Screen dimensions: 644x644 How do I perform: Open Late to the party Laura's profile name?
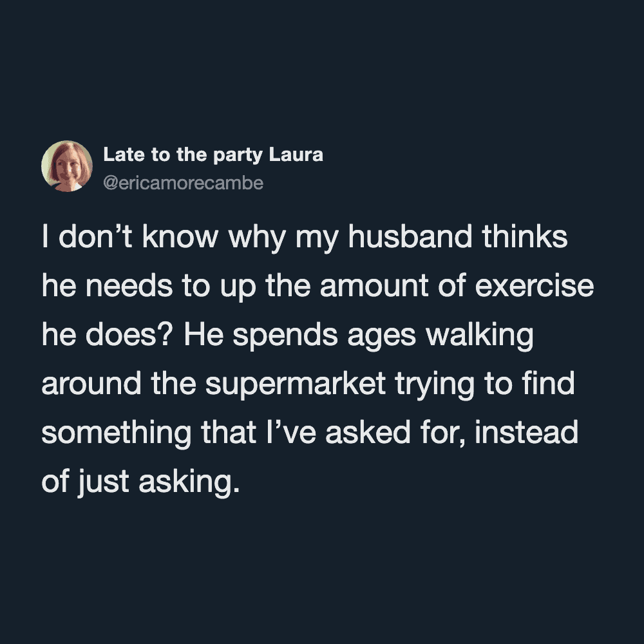click(213, 155)
